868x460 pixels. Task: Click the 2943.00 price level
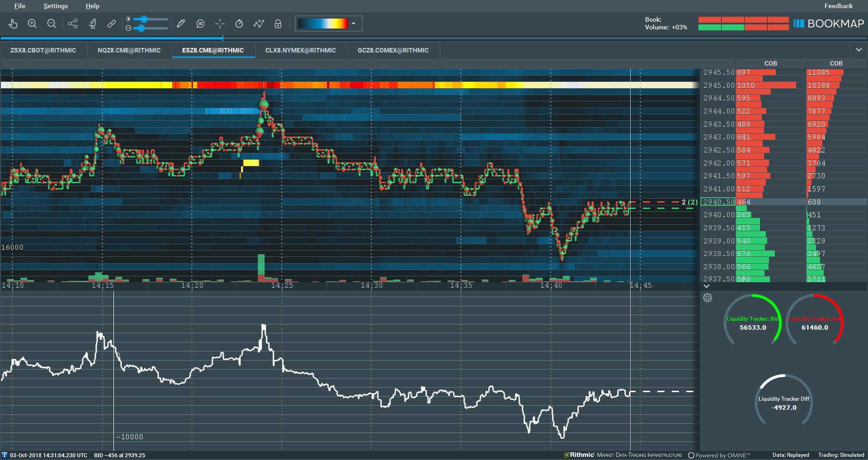[x=719, y=137]
